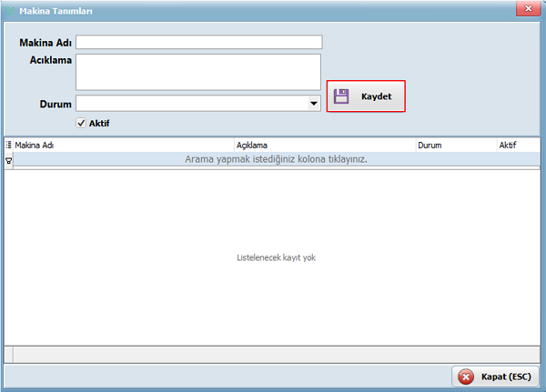This screenshot has height=392, width=546.
Task: Click the filter row funnel icon
Action: [9, 159]
